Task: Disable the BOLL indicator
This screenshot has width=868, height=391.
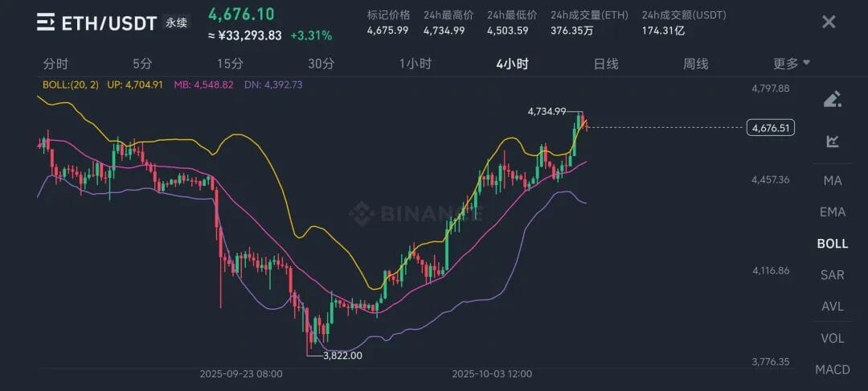Action: click(833, 243)
